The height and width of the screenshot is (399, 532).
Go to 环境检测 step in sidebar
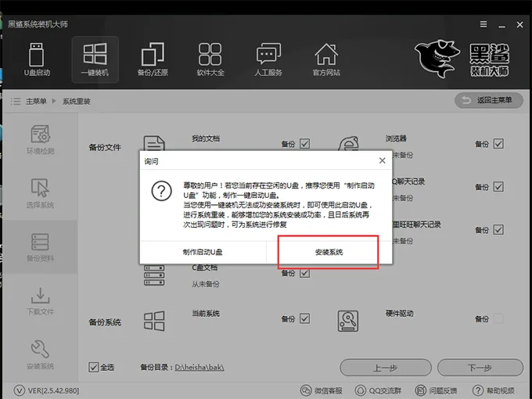coord(40,139)
